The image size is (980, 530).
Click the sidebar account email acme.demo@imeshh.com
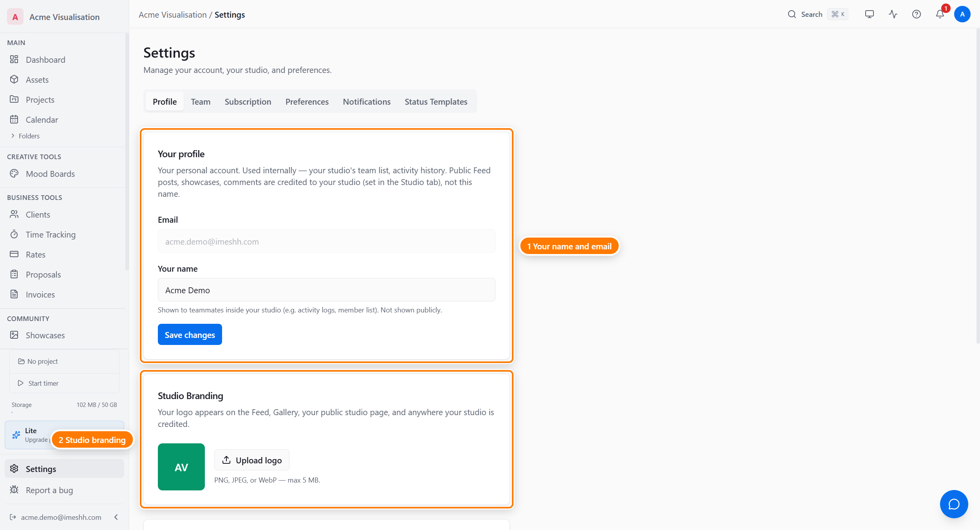pyautogui.click(x=61, y=517)
